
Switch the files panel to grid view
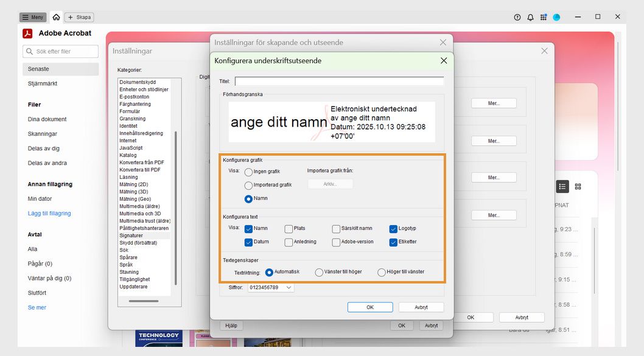577,186
